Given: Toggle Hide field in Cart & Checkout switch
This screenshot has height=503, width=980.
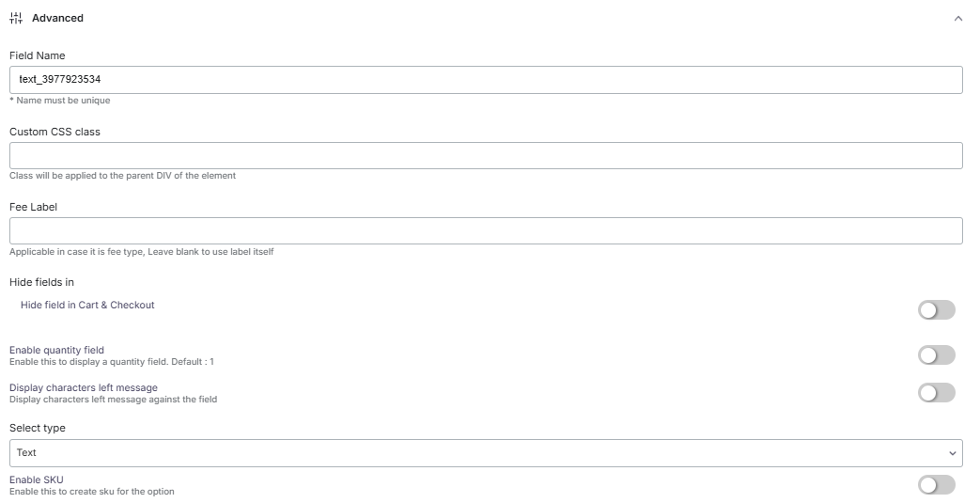Looking at the screenshot, I should (936, 310).
